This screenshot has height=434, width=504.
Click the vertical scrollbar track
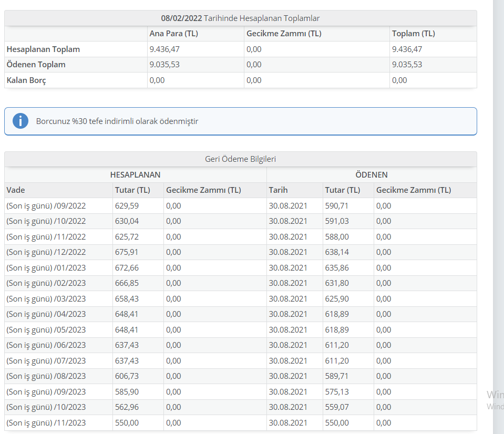(x=498, y=217)
